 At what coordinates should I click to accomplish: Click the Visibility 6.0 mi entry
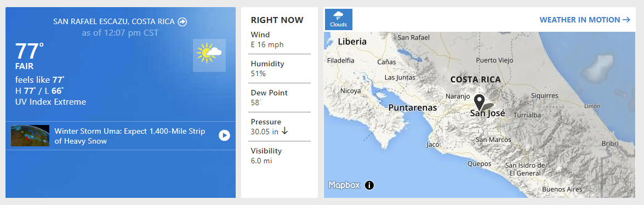[280, 156]
